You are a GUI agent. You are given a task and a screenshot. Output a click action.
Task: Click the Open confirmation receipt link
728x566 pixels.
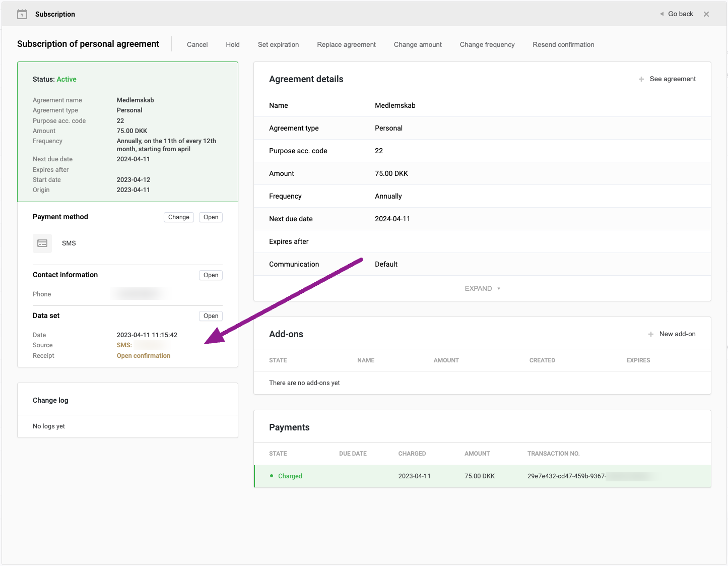(x=144, y=356)
